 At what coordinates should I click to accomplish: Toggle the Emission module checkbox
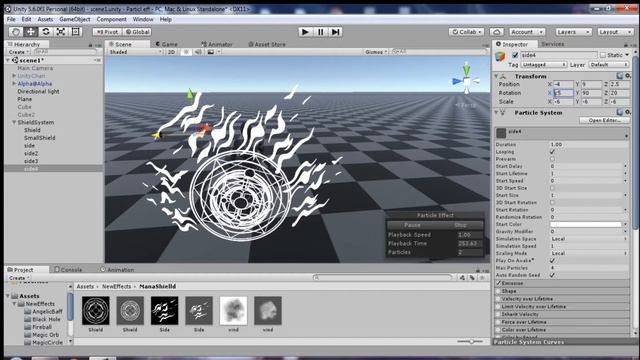[498, 283]
